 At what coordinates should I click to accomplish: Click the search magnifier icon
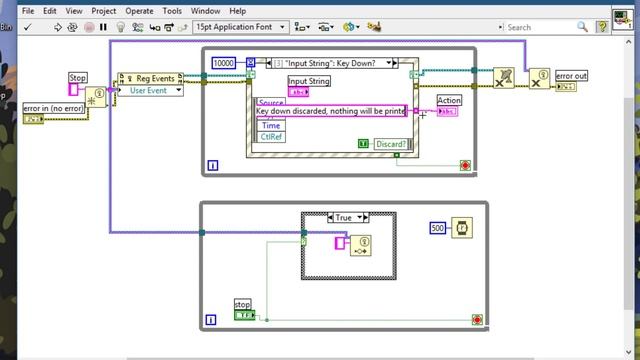click(582, 27)
